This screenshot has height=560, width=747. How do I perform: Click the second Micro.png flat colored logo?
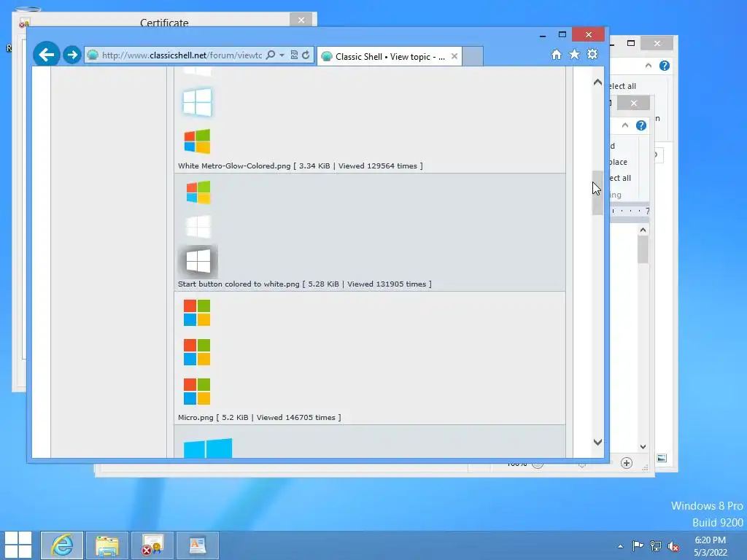pos(197,352)
